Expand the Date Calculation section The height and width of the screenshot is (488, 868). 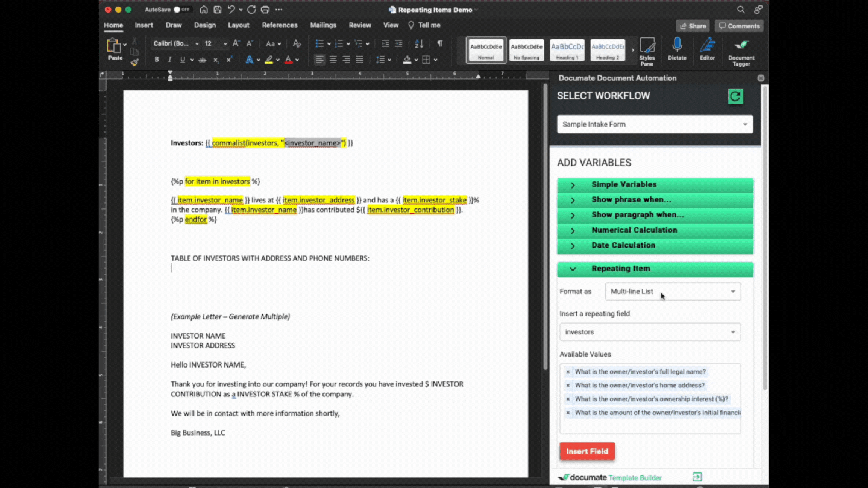[x=655, y=245]
